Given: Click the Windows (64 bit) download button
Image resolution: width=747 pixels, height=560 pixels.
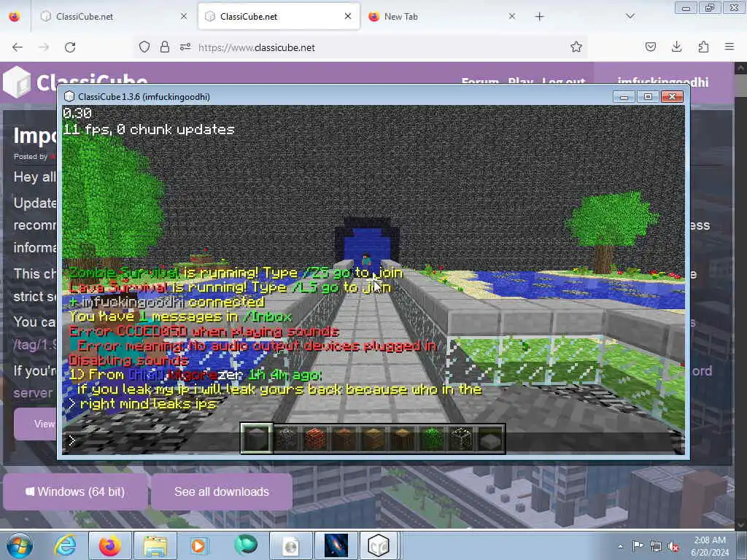Looking at the screenshot, I should tap(75, 491).
